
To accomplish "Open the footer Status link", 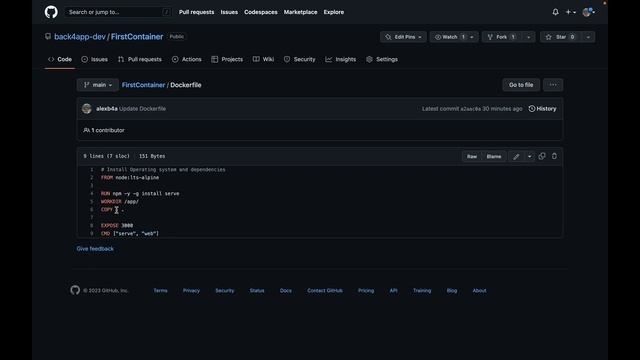I will point(257,291).
